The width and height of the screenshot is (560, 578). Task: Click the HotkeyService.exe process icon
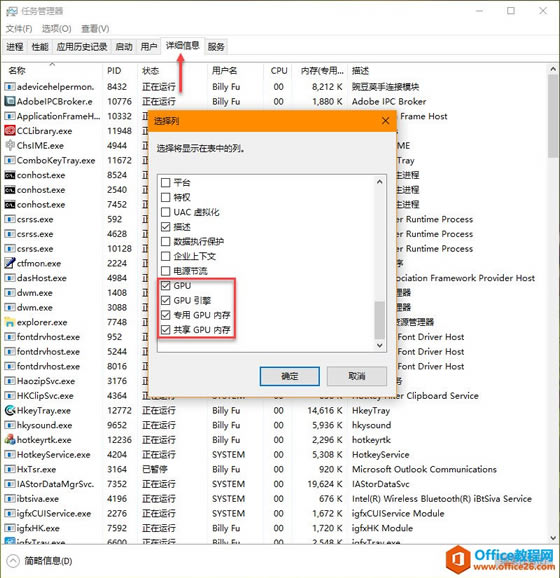[10, 455]
